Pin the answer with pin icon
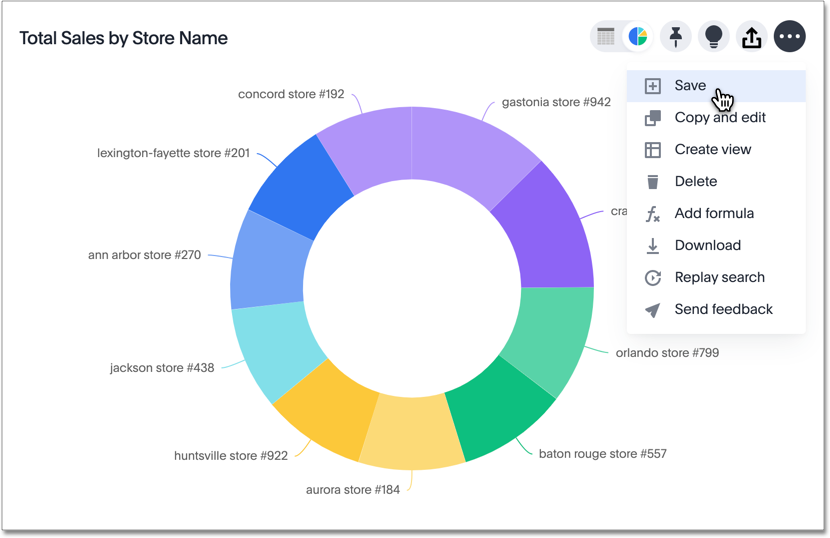 676,37
